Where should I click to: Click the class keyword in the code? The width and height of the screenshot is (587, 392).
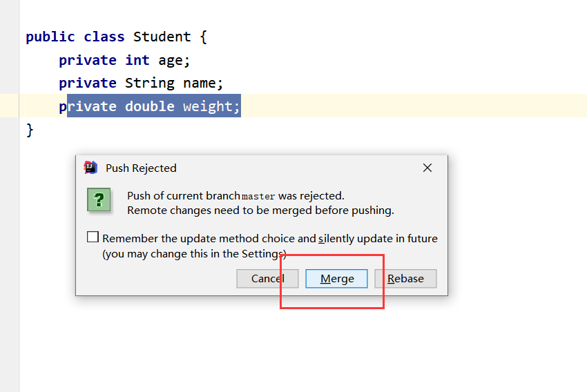click(x=104, y=37)
